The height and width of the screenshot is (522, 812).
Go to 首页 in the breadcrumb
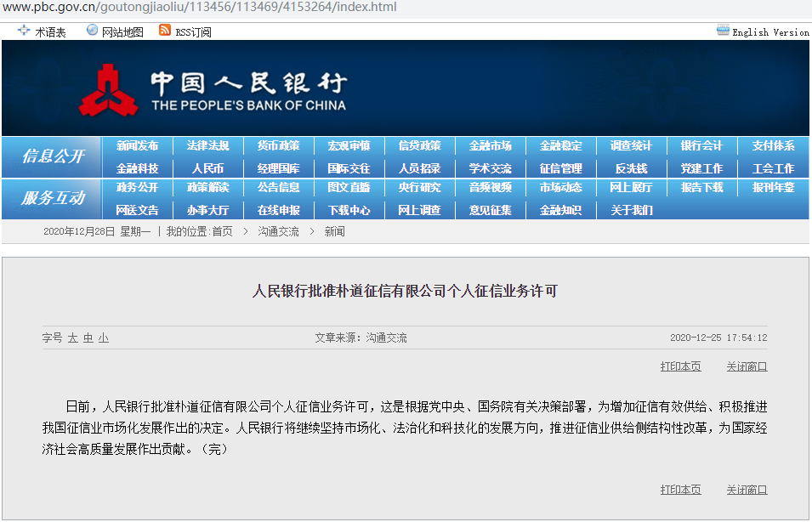click(x=222, y=231)
